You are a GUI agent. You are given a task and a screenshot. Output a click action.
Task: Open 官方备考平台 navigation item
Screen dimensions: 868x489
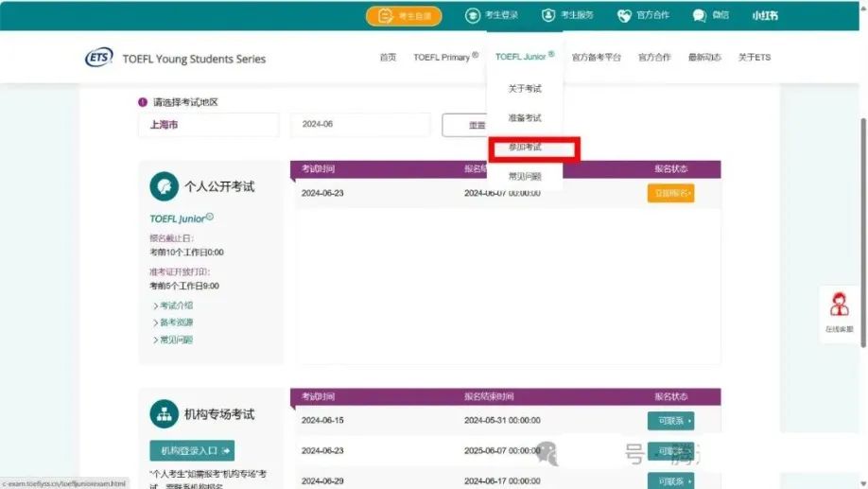597,57
